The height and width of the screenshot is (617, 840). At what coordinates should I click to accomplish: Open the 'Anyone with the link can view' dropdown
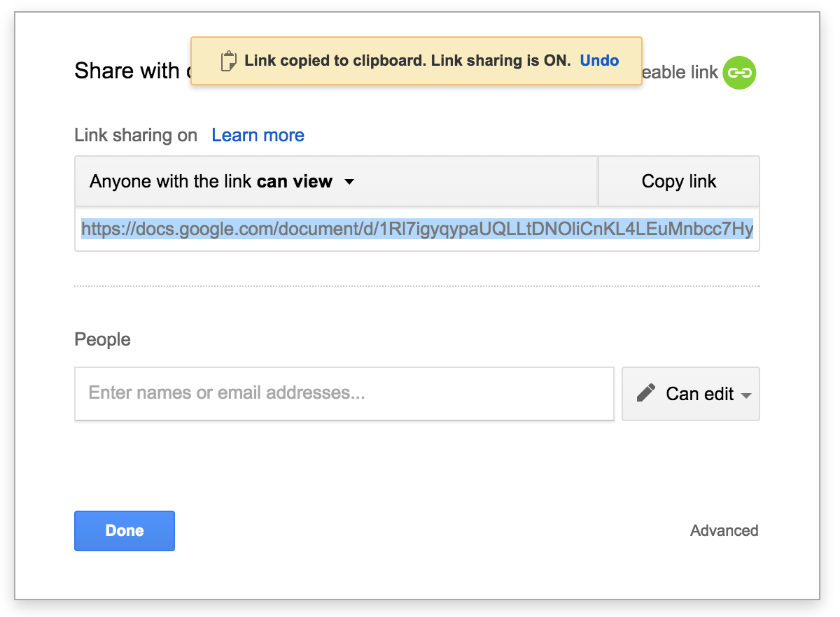[x=336, y=181]
